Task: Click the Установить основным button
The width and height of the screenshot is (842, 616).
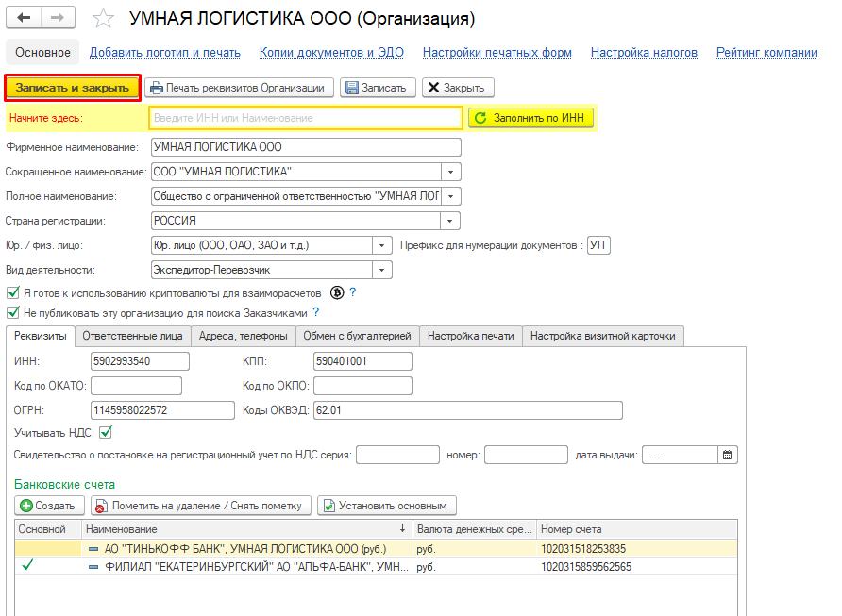Action: tap(387, 506)
